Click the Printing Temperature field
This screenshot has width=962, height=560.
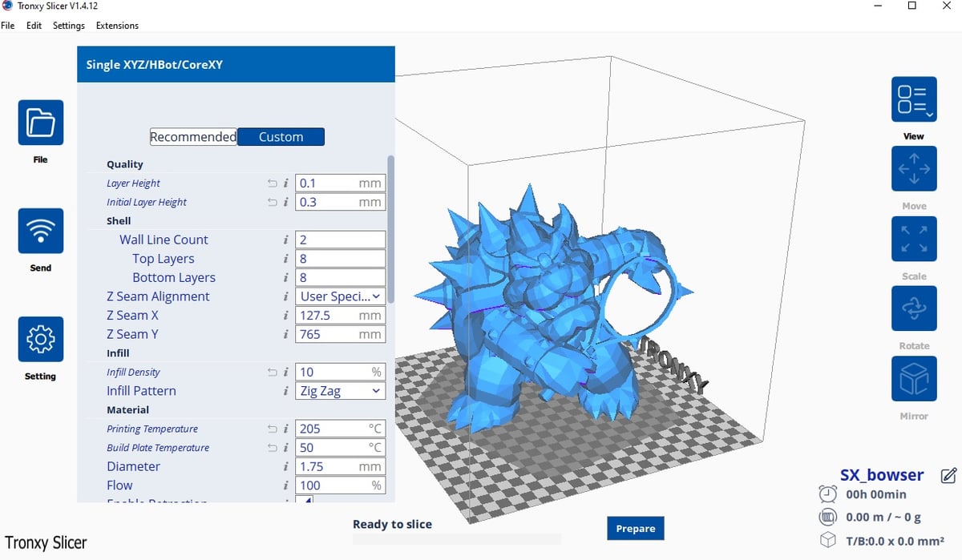341,429
